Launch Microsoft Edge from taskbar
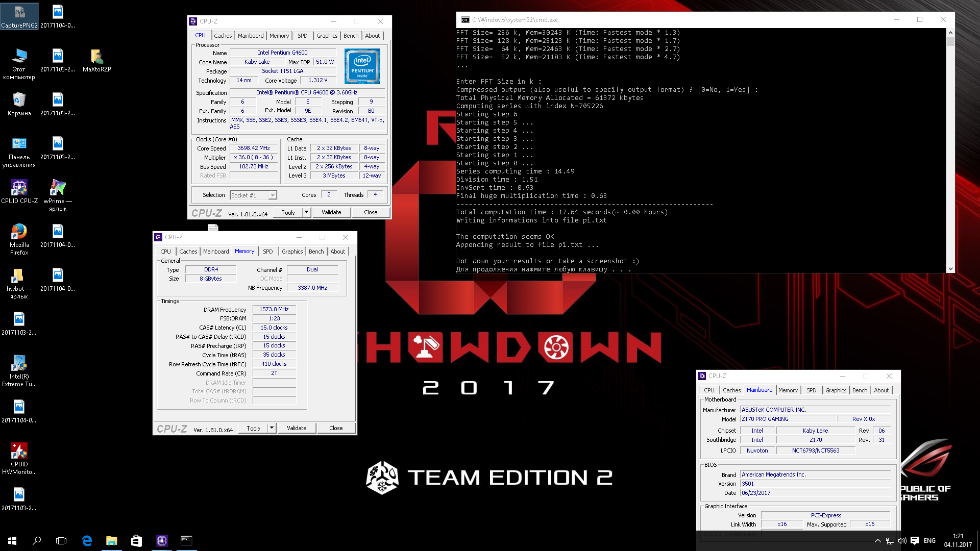 [87, 540]
